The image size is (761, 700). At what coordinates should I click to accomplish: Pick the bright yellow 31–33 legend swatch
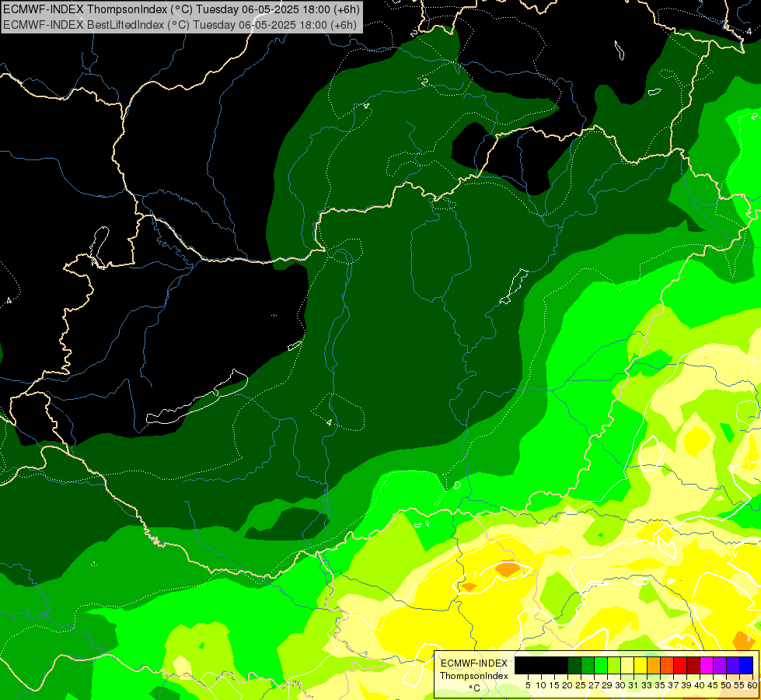click(641, 665)
